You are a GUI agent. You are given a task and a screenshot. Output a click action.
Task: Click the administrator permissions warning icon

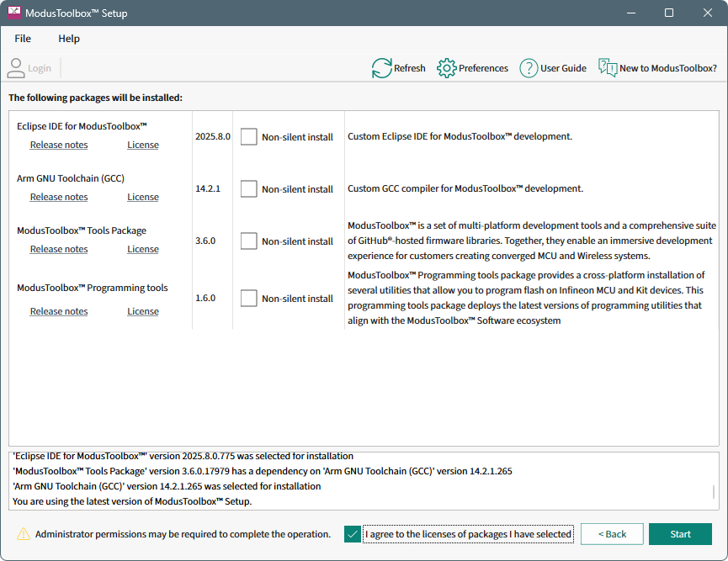(x=24, y=534)
